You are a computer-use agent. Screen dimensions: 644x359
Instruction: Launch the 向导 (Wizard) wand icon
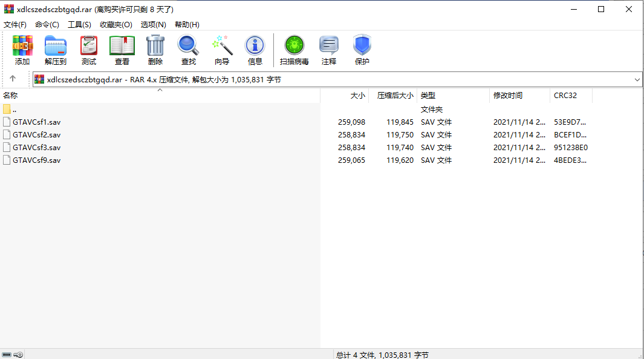click(x=222, y=45)
